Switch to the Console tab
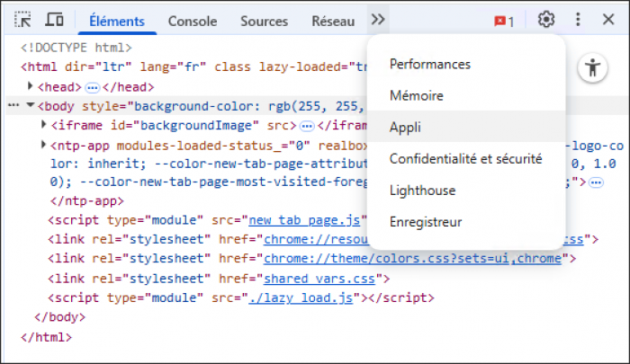Viewport: 630px width, 364px height. point(192,21)
